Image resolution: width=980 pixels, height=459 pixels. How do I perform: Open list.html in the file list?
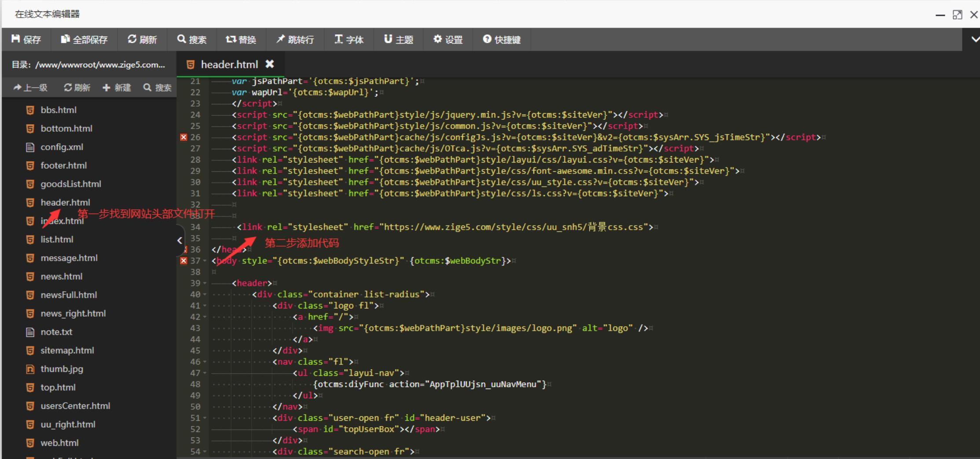point(57,239)
